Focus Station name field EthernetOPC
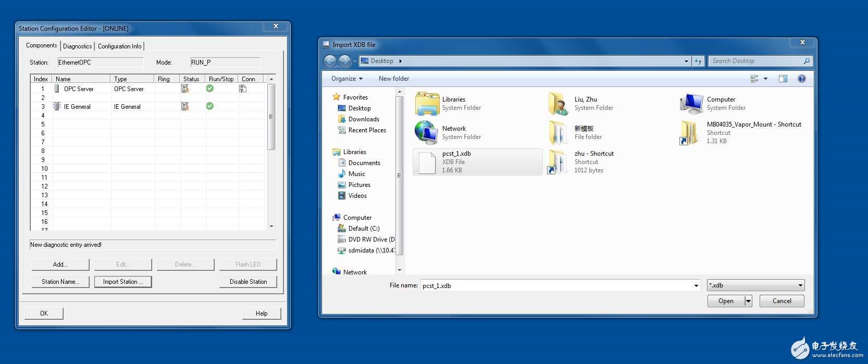Image resolution: width=868 pixels, height=364 pixels. [x=100, y=62]
